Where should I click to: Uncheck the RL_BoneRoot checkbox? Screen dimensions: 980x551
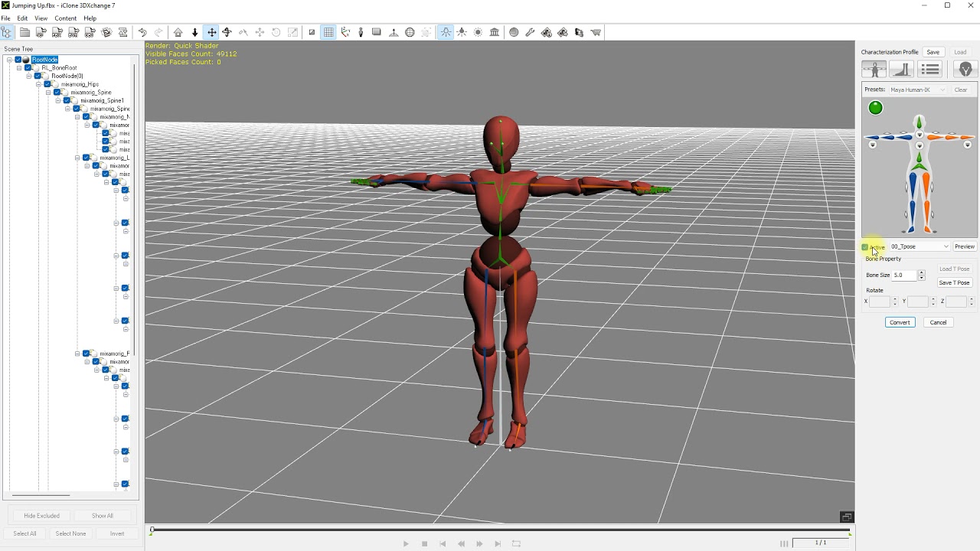coord(28,68)
